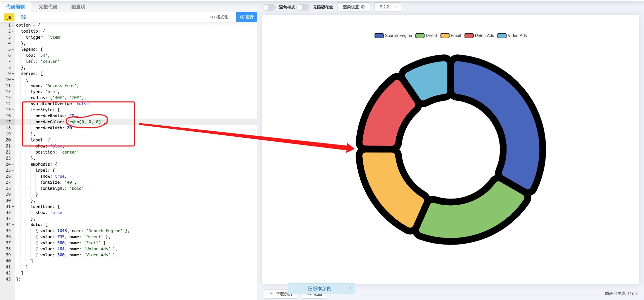The height and width of the screenshot is (300, 644).
Task: Toggle the 深色模式 dark mode switch
Action: 269,7
